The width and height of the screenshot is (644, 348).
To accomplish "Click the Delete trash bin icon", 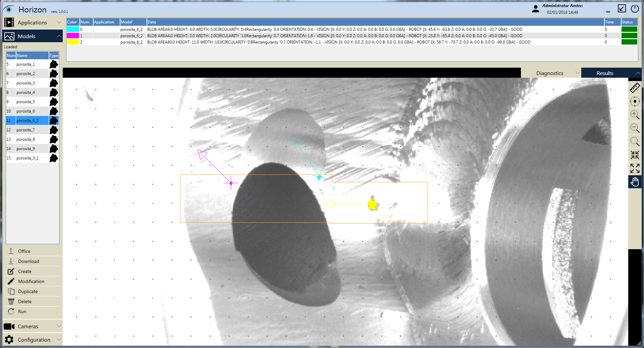I will coord(11,301).
